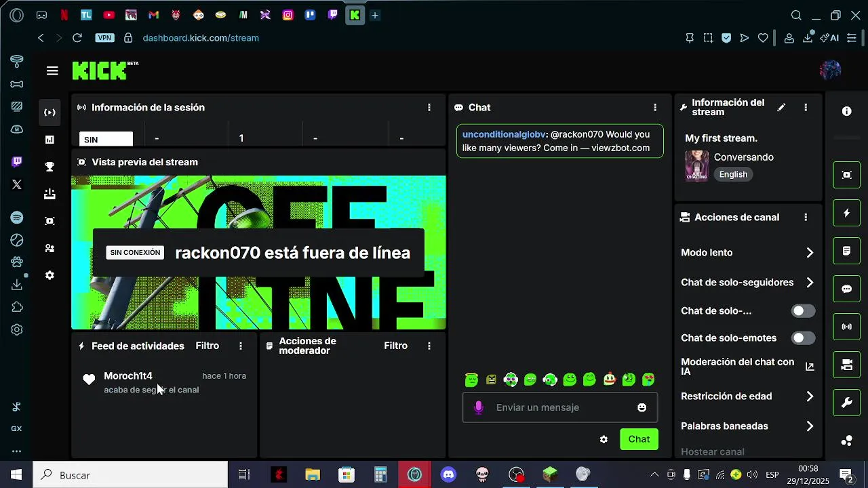Insert the first green emote in chat

472,380
